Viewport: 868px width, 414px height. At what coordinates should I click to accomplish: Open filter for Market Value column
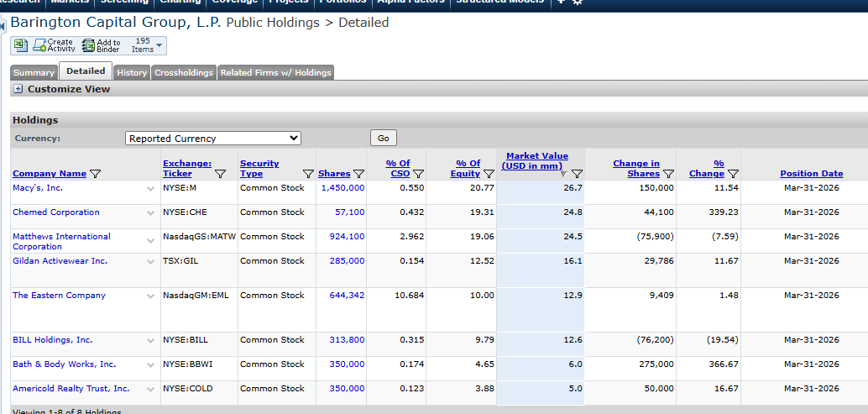click(x=577, y=174)
